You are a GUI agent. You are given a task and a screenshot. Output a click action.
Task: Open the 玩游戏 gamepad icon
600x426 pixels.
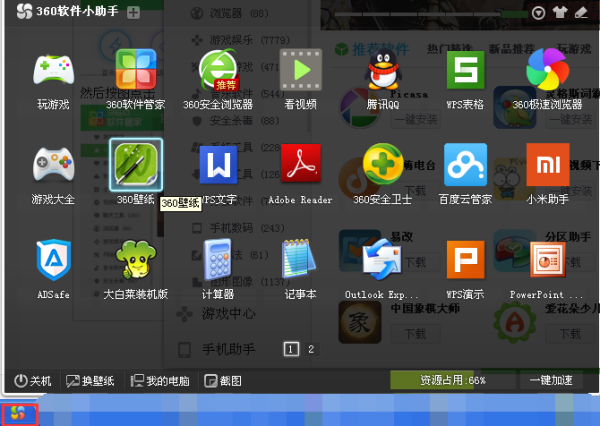click(x=53, y=70)
